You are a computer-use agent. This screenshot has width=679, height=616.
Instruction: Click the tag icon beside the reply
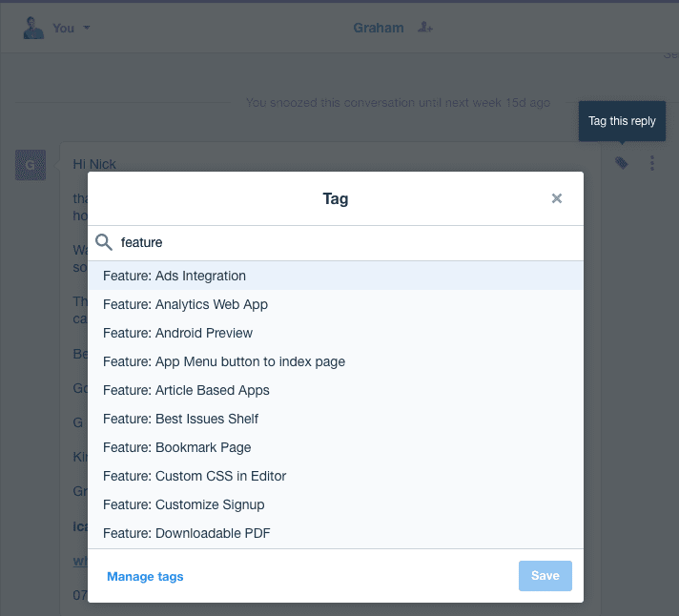pyautogui.click(x=622, y=163)
